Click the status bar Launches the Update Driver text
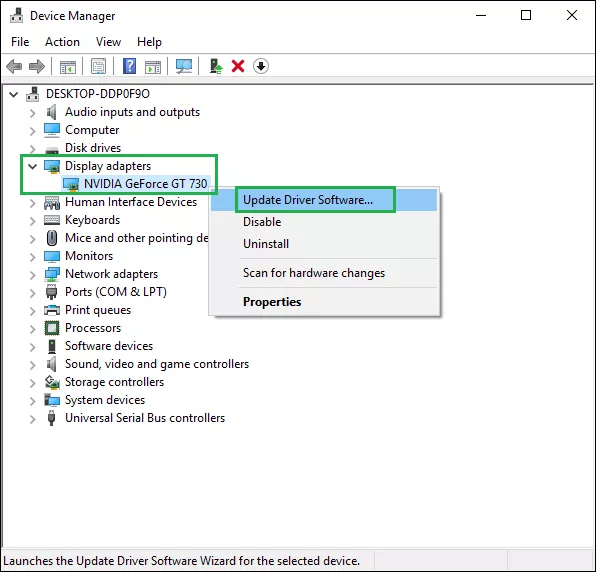 [x=181, y=561]
